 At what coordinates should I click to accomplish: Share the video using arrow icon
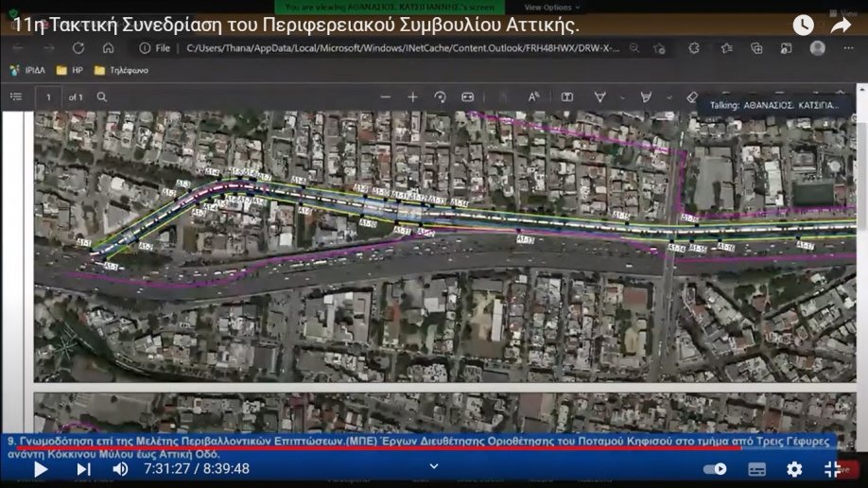[841, 26]
